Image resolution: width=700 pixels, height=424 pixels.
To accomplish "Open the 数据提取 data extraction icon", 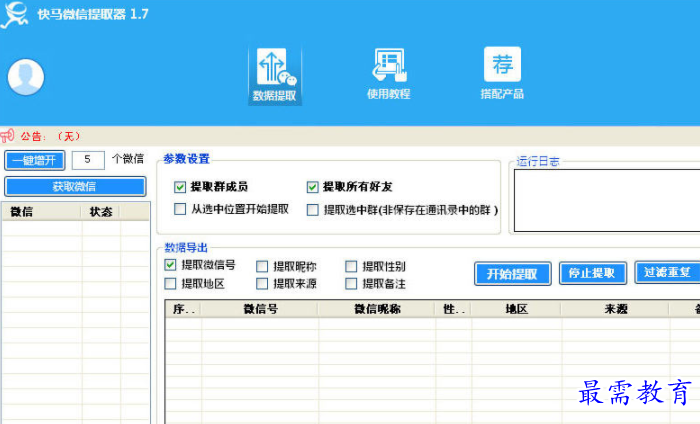I will pyautogui.click(x=275, y=75).
